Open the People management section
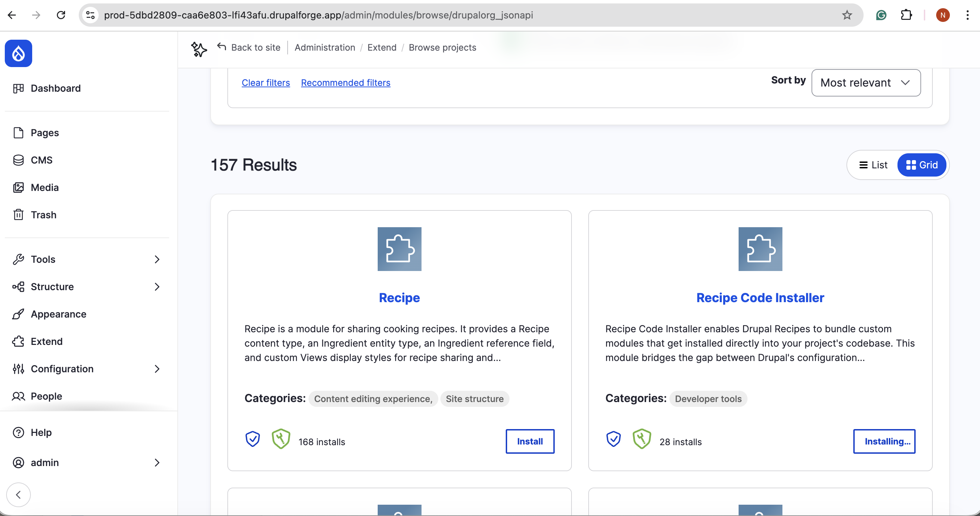 [46, 396]
